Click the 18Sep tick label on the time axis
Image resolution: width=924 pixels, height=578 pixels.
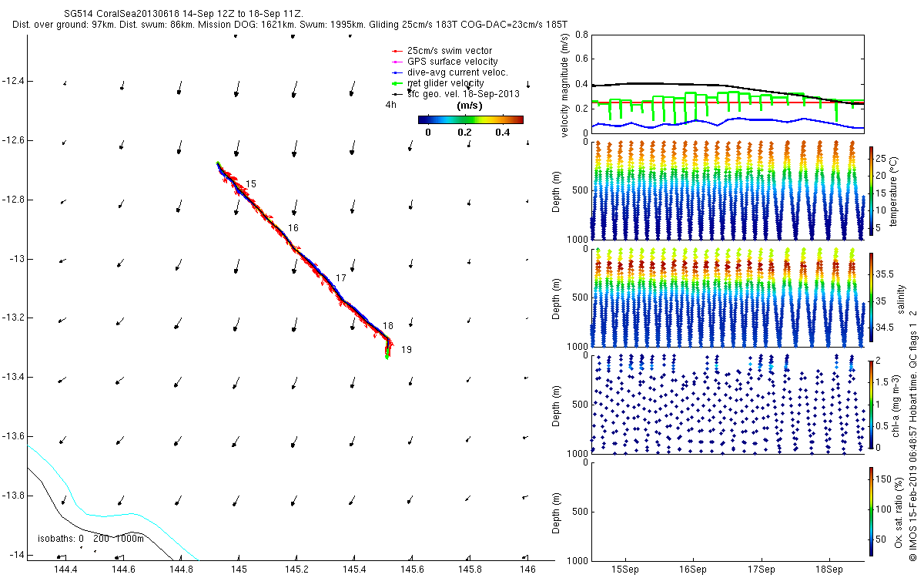pyautogui.click(x=829, y=570)
